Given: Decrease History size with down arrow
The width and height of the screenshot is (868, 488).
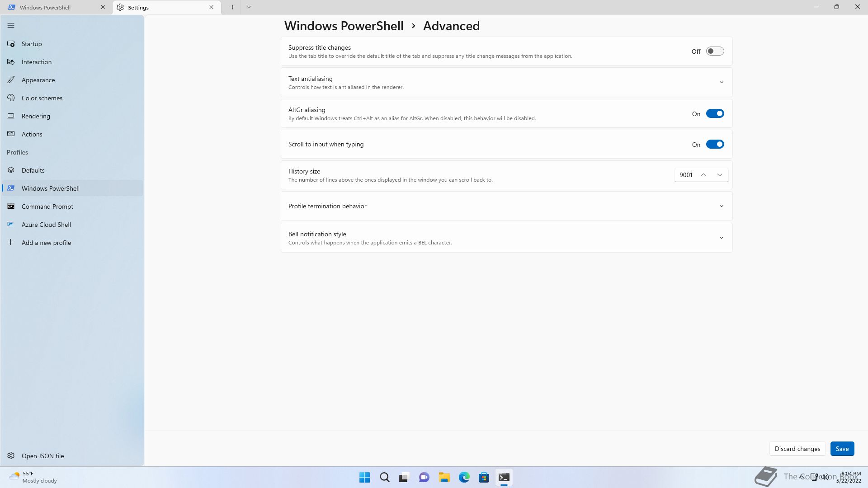Looking at the screenshot, I should (719, 175).
